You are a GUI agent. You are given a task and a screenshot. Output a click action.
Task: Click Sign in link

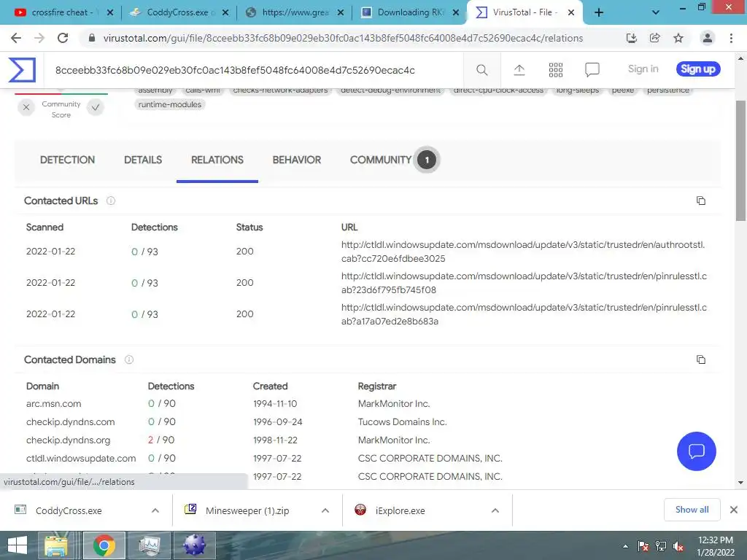point(643,69)
